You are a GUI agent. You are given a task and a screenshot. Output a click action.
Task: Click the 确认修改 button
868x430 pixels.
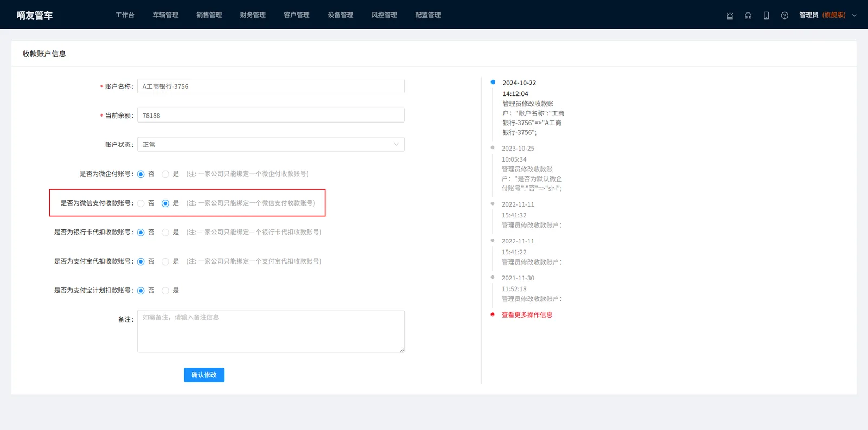click(204, 375)
